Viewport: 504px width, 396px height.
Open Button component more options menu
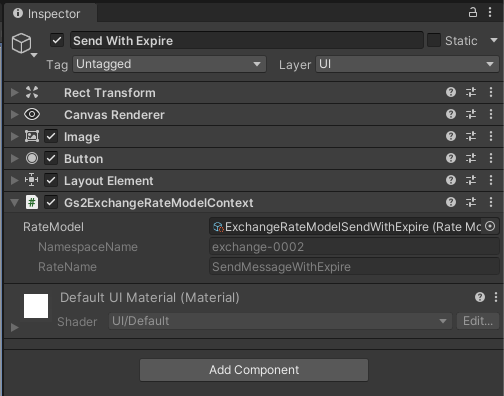tap(491, 158)
